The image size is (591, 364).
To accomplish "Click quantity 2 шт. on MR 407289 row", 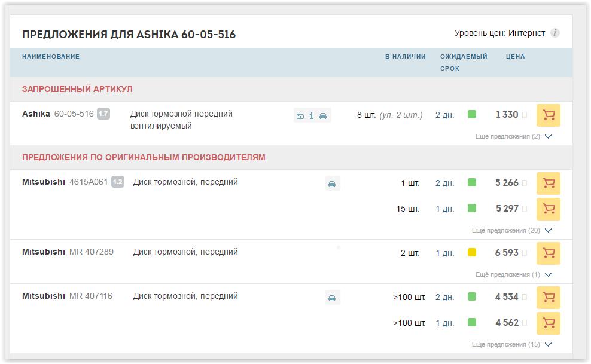I will pos(410,253).
